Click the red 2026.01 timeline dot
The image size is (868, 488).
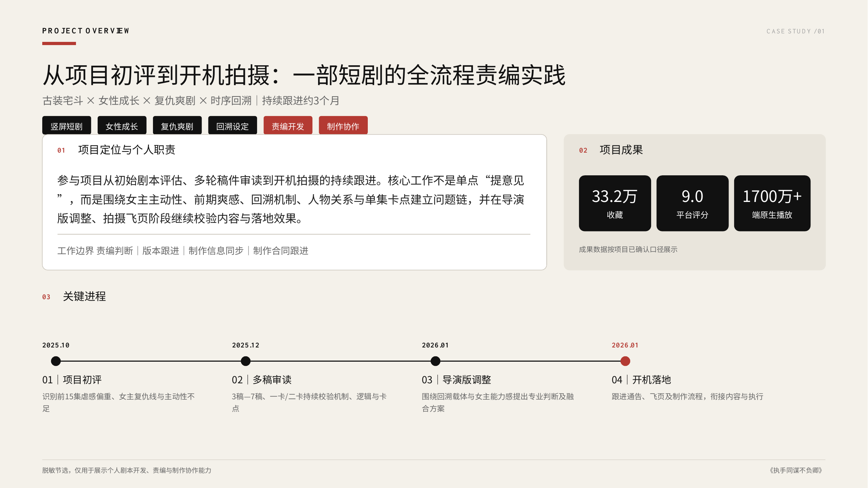pos(625,361)
